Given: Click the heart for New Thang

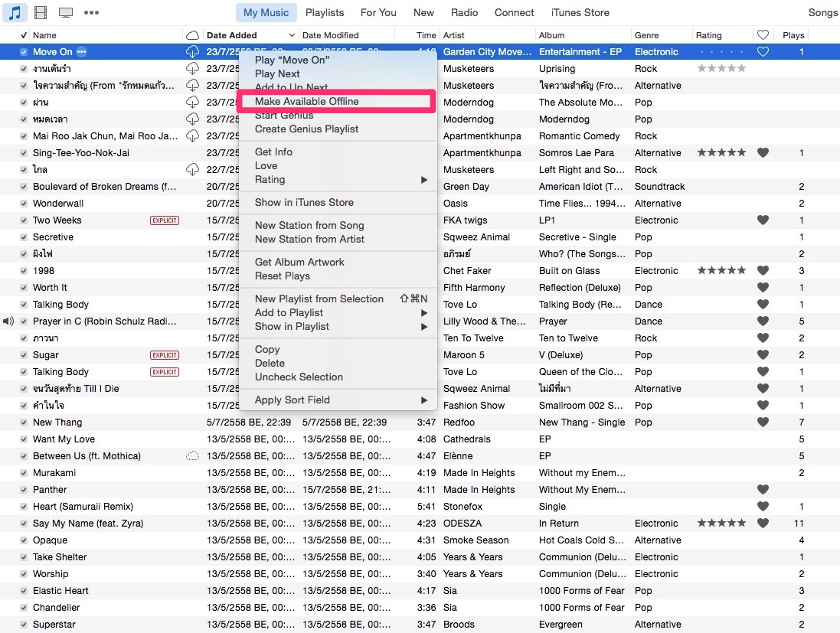Looking at the screenshot, I should [x=763, y=422].
